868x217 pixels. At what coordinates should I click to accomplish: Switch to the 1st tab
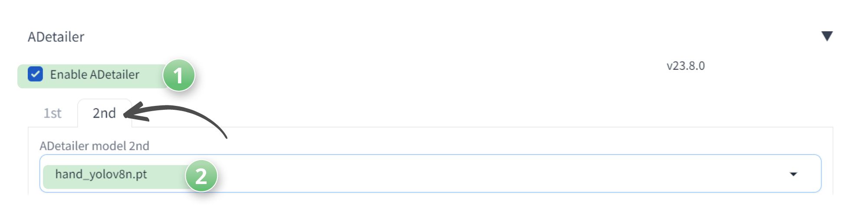coord(53,113)
